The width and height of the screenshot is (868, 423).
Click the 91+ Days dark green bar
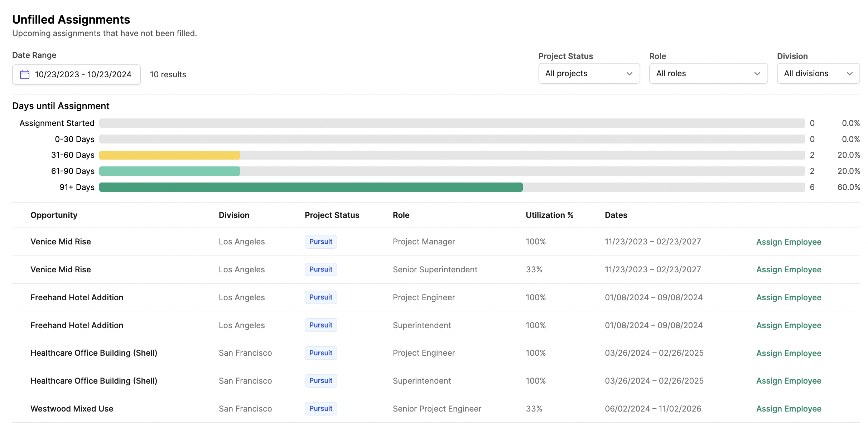point(311,187)
